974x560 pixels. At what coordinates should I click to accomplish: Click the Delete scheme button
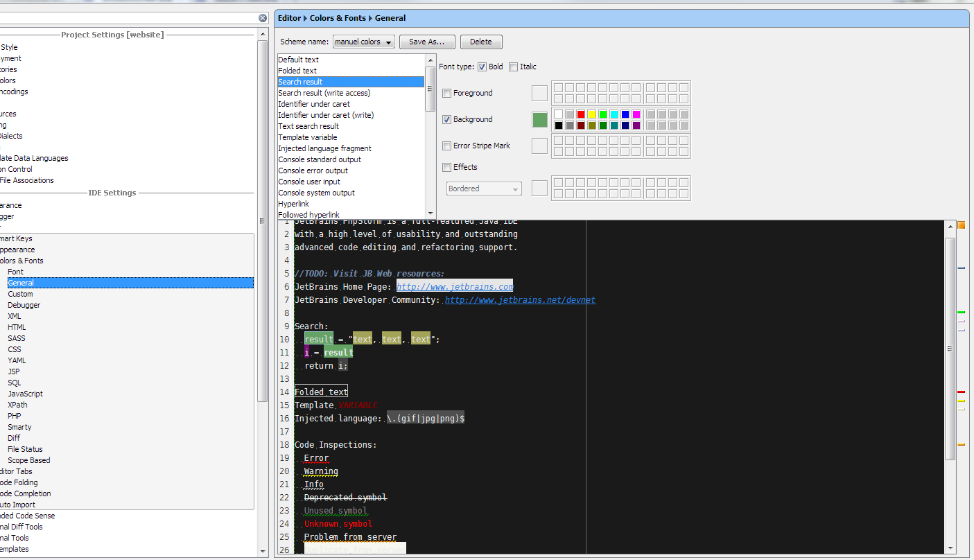481,42
